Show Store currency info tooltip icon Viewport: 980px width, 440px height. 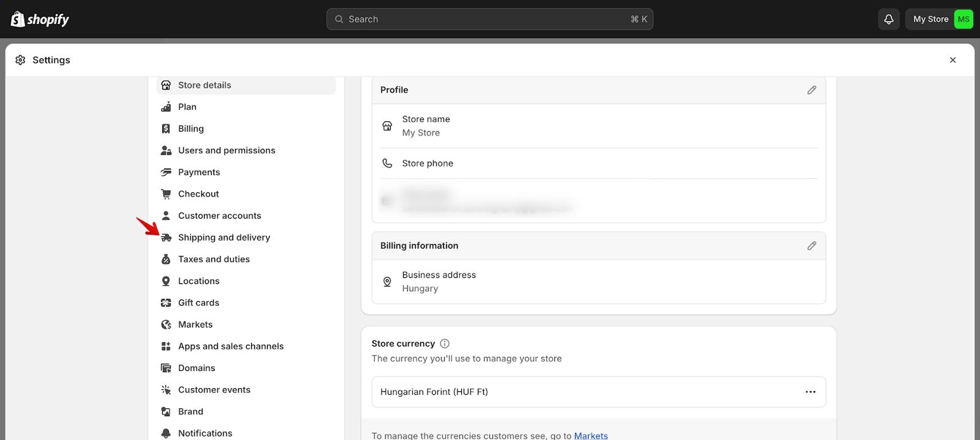coord(444,343)
